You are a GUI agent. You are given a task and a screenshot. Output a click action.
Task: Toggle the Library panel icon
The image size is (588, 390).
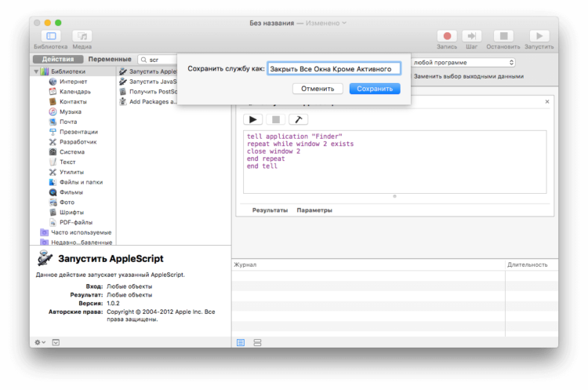pos(51,36)
